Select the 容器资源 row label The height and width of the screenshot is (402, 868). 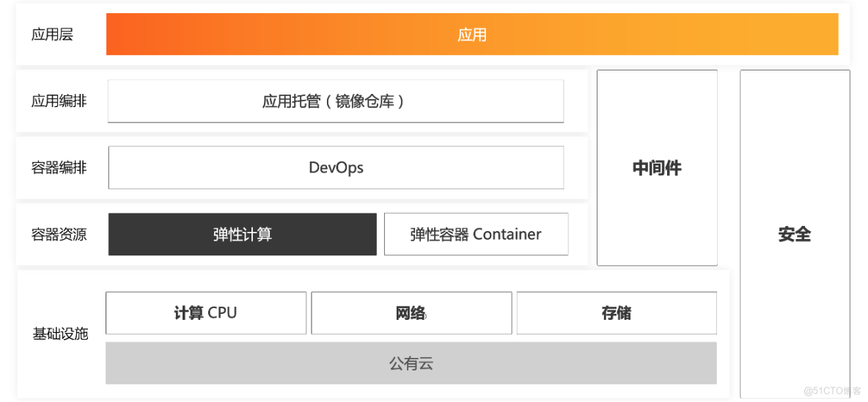click(x=59, y=235)
